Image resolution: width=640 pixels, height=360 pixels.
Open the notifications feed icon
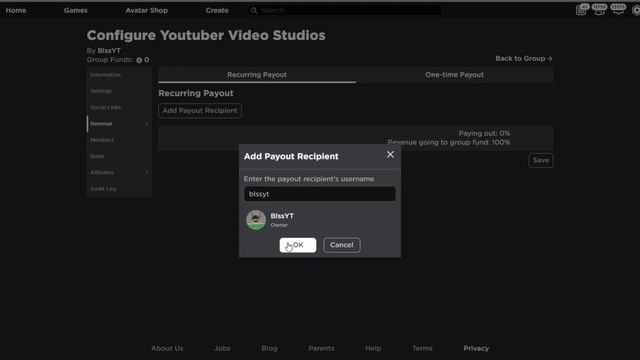tap(581, 10)
